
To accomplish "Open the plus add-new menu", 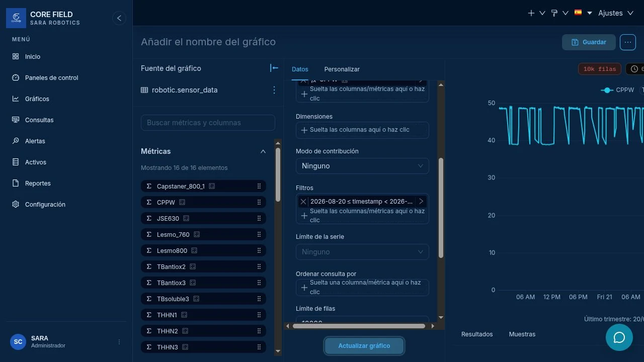I will click(536, 13).
